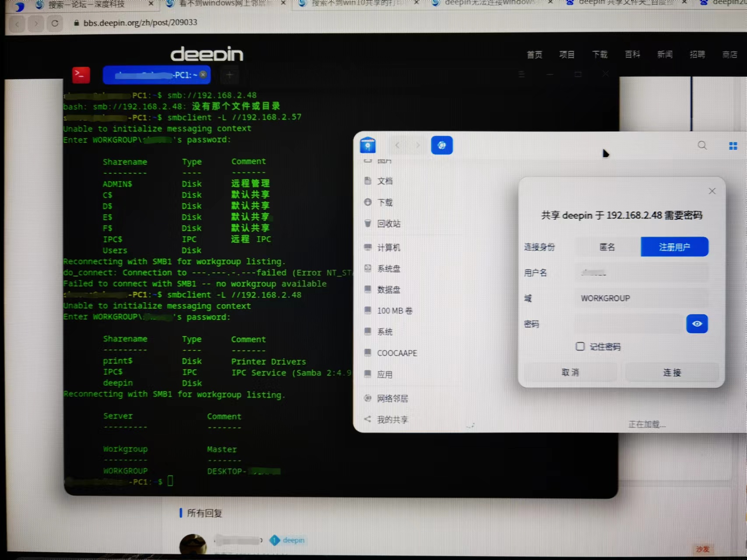This screenshot has width=747, height=560.
Task: Click the blue network location button
Action: (442, 145)
